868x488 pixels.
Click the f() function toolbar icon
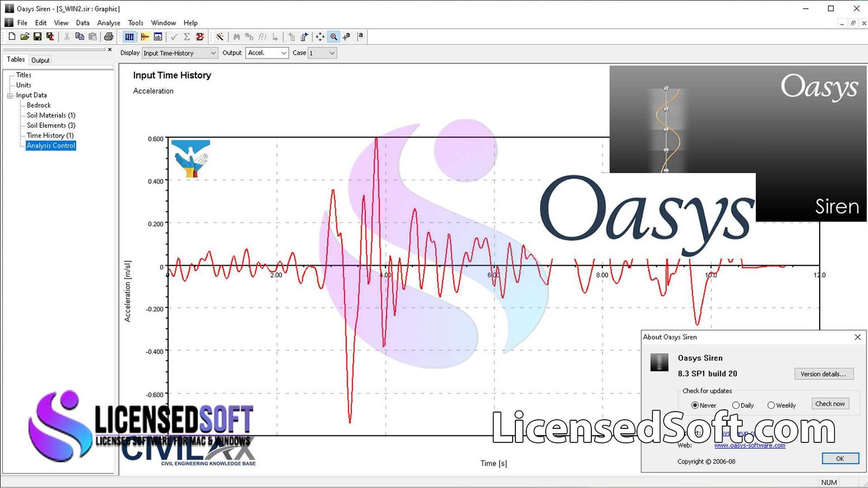(262, 36)
